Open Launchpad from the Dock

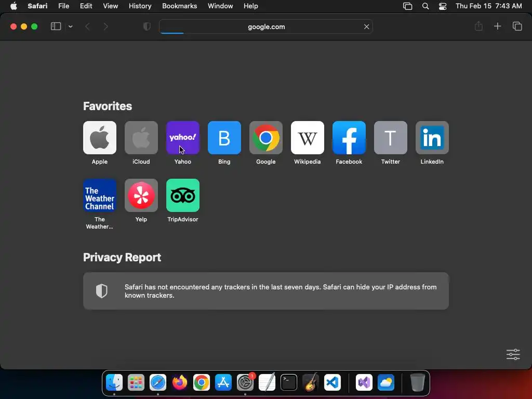(x=136, y=382)
